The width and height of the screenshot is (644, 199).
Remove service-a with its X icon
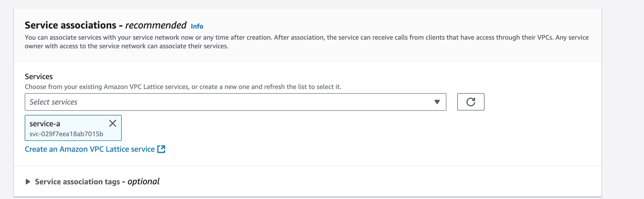pyautogui.click(x=113, y=123)
